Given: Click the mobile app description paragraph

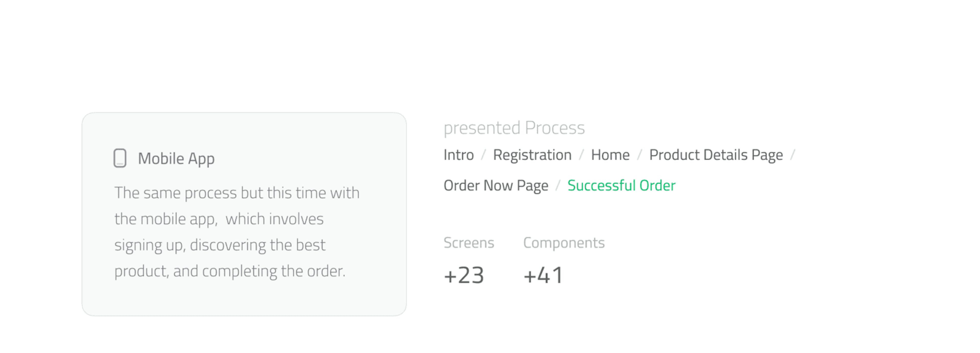Looking at the screenshot, I should (237, 231).
